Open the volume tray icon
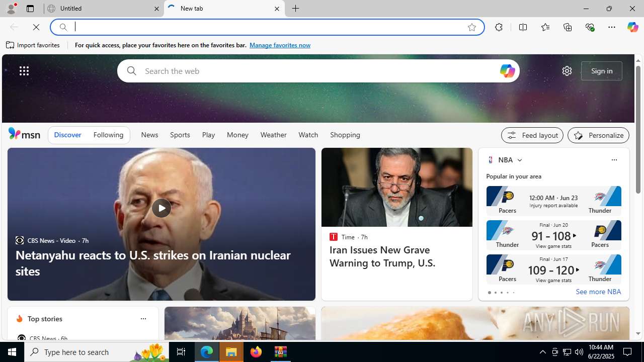Viewport: 644px width, 362px height. tap(579, 352)
